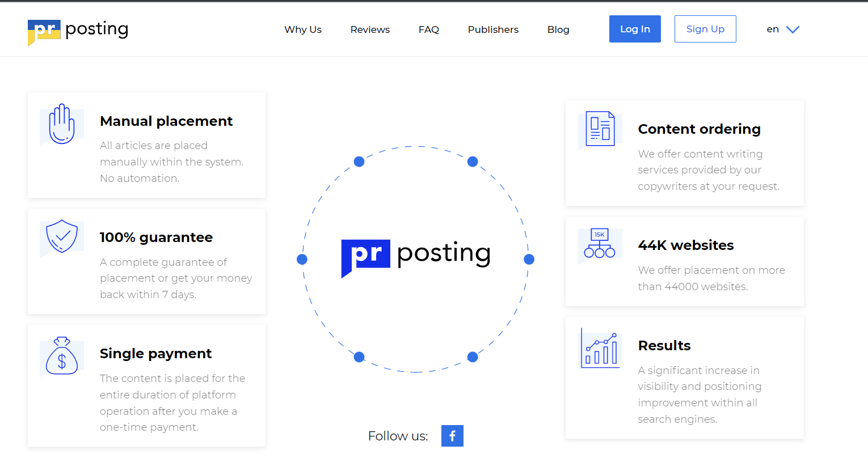The image size is (868, 471).
Task: Click the money bag Single payment icon
Action: [62, 357]
